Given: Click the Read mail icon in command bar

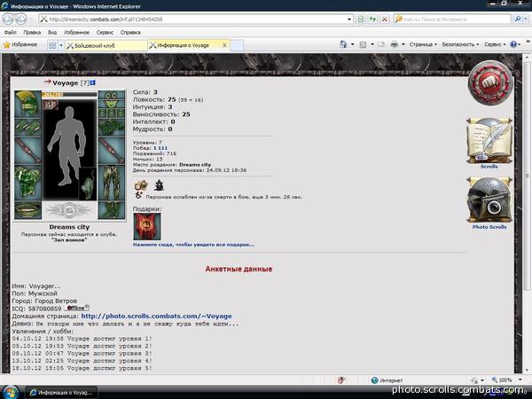Looking at the screenshot, I should [381, 44].
